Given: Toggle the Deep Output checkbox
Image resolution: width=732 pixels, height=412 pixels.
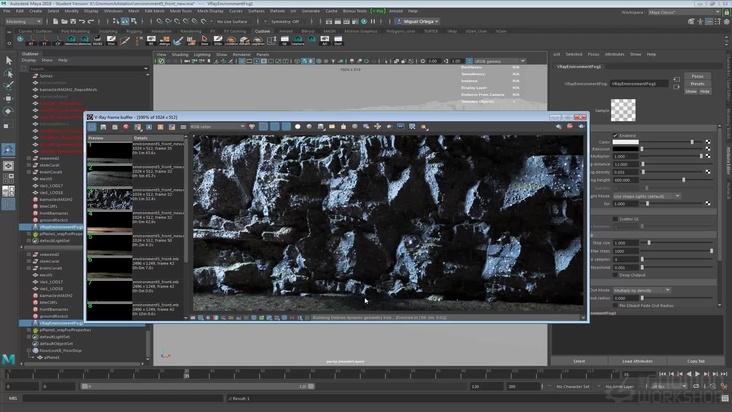Looking at the screenshot, I should pyautogui.click(x=615, y=275).
